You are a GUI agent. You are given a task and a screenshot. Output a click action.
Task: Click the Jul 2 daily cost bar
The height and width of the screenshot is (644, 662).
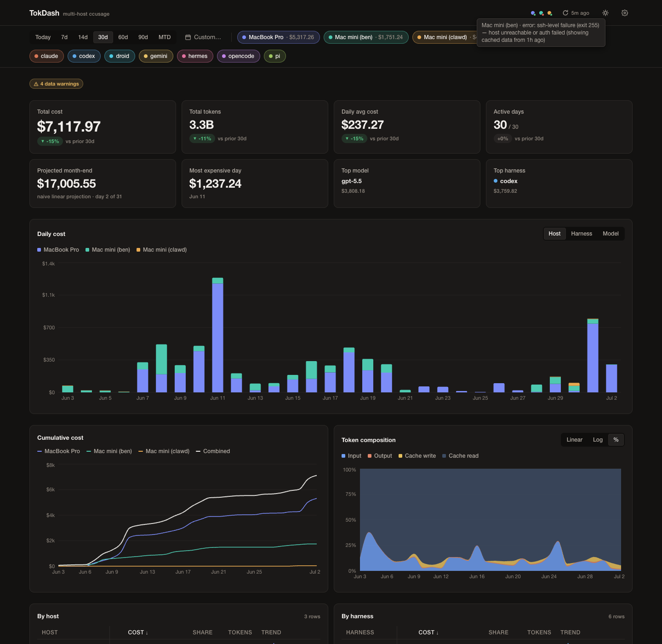point(611,378)
